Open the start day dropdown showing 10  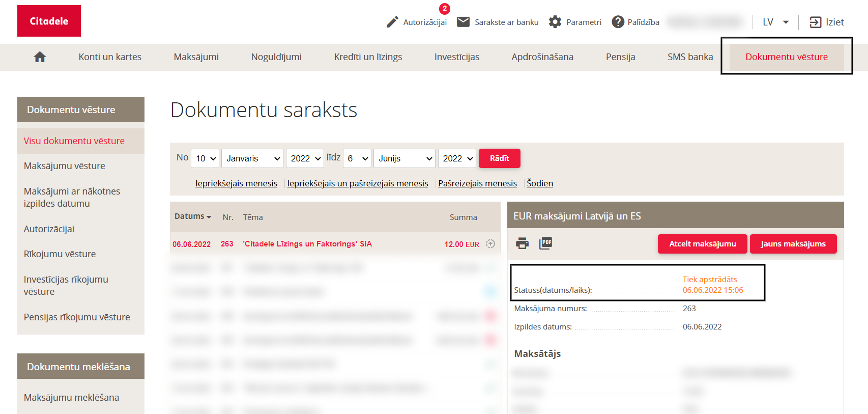(205, 158)
